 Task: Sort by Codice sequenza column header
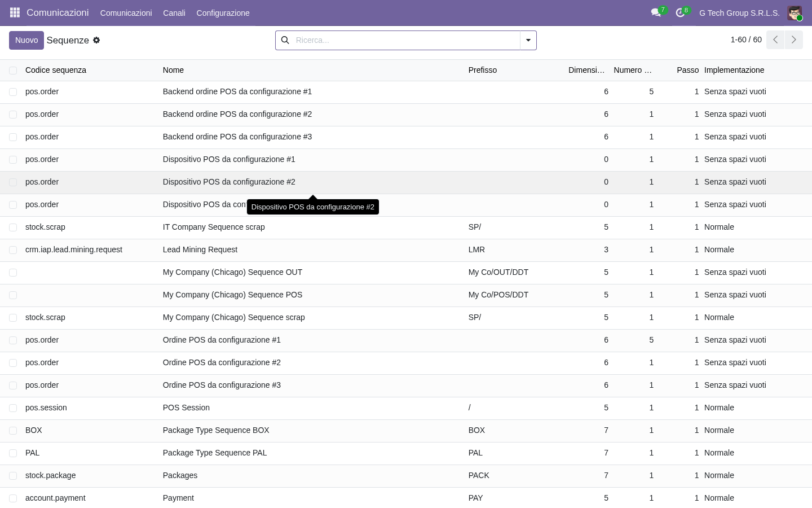click(x=56, y=70)
